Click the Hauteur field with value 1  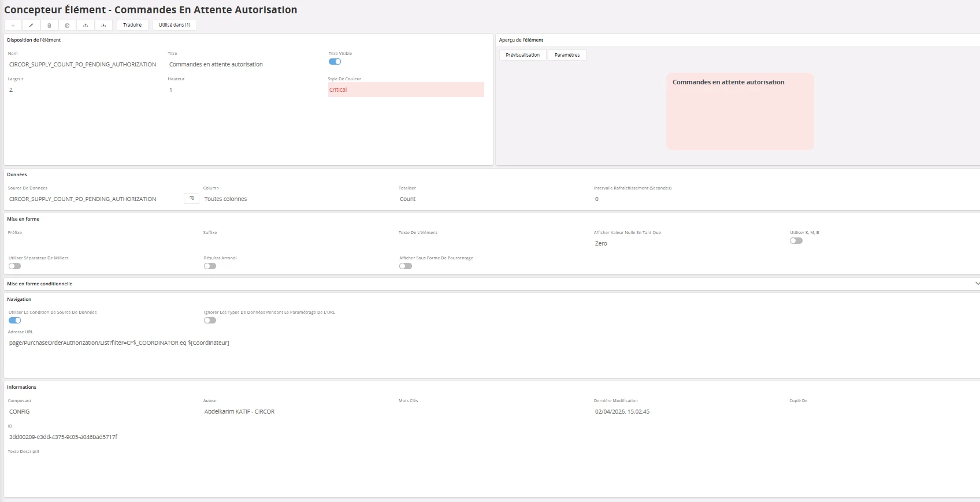tap(244, 90)
